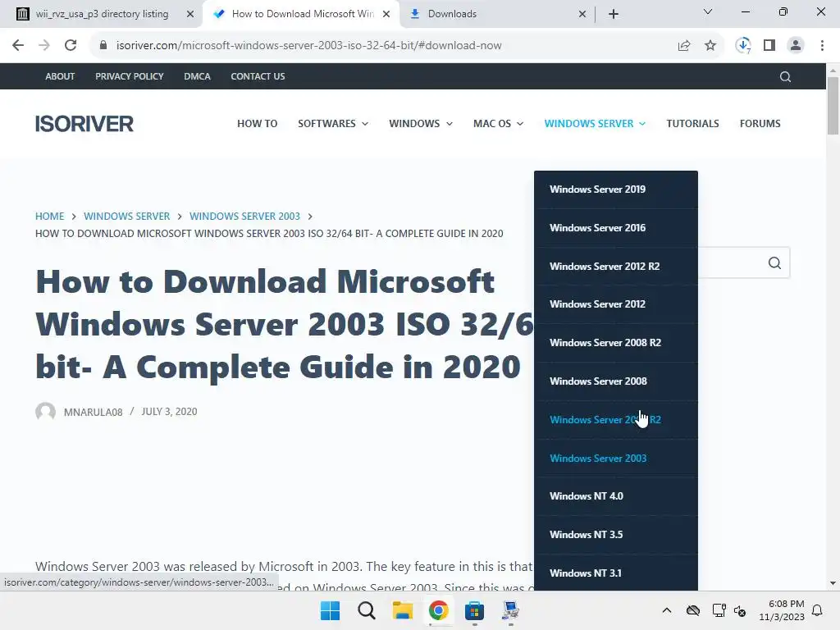Open the DMCA link
This screenshot has height=630, width=840.
pos(197,76)
